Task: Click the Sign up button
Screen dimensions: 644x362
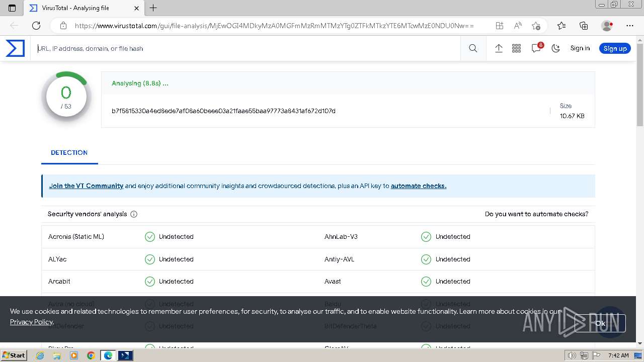Action: coord(615,48)
